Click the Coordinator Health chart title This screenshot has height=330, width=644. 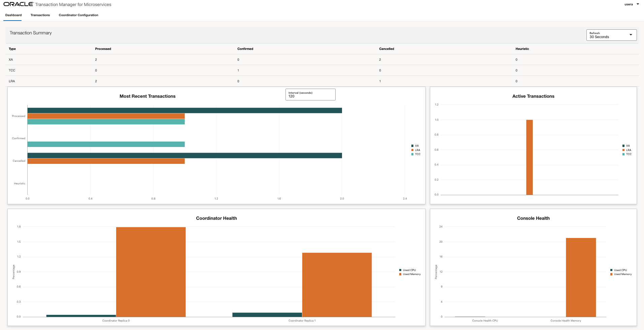point(216,218)
